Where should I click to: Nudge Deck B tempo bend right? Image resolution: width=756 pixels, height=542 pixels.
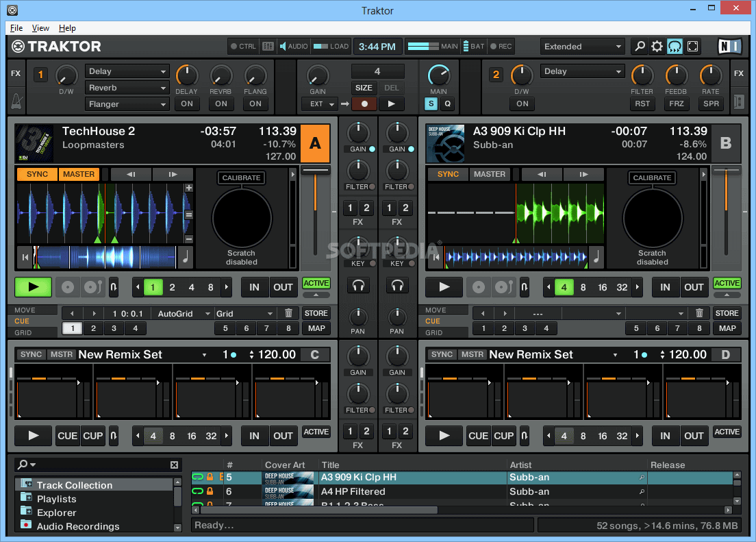click(x=583, y=174)
